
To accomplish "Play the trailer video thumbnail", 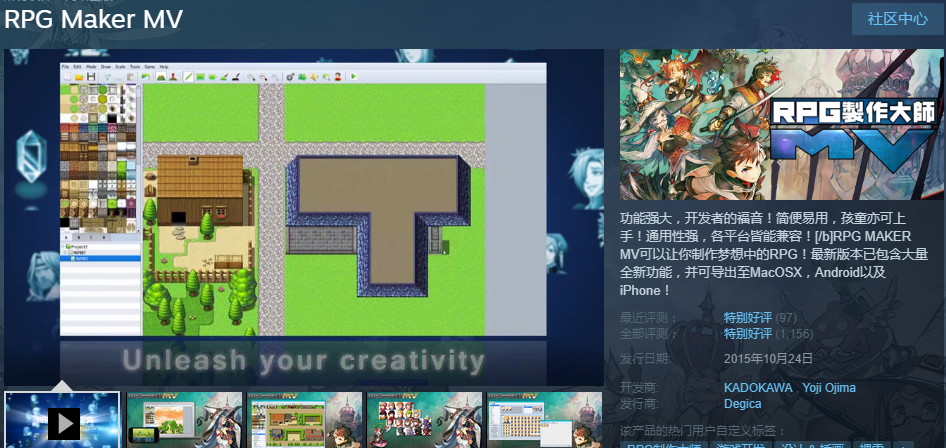I will 62,420.
